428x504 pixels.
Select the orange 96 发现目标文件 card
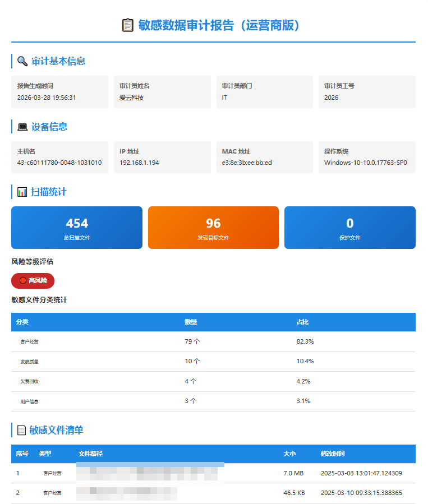(213, 228)
